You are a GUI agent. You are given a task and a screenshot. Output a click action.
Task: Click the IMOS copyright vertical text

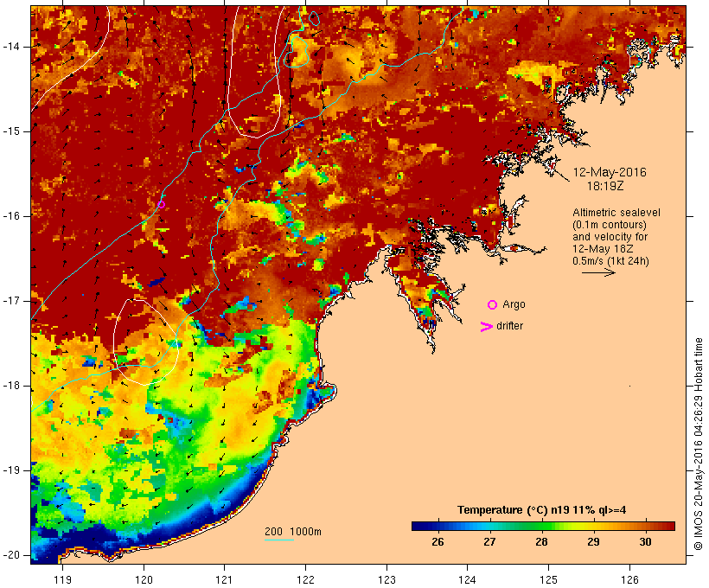(698, 444)
